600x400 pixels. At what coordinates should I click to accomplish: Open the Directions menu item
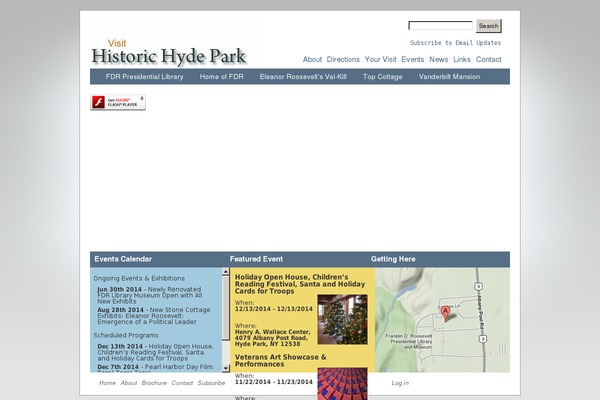tap(343, 59)
